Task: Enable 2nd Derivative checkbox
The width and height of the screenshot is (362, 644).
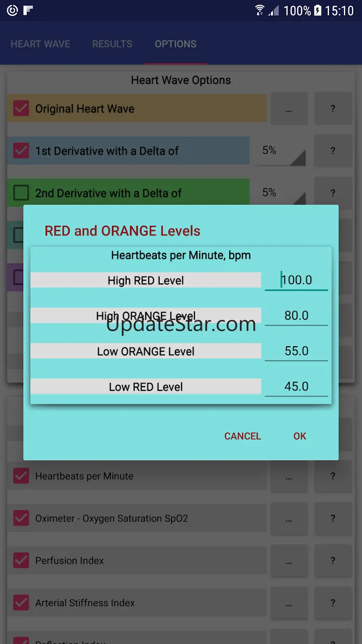Action: pyautogui.click(x=21, y=193)
